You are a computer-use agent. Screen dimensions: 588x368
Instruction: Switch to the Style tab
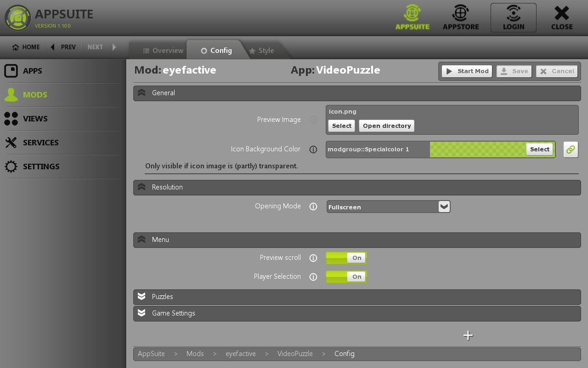(261, 51)
